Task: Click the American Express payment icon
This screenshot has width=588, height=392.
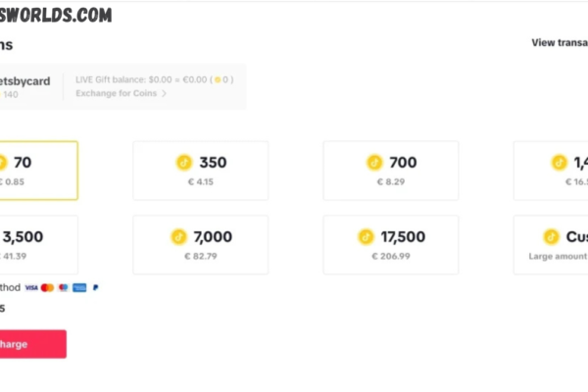Action: pos(79,288)
